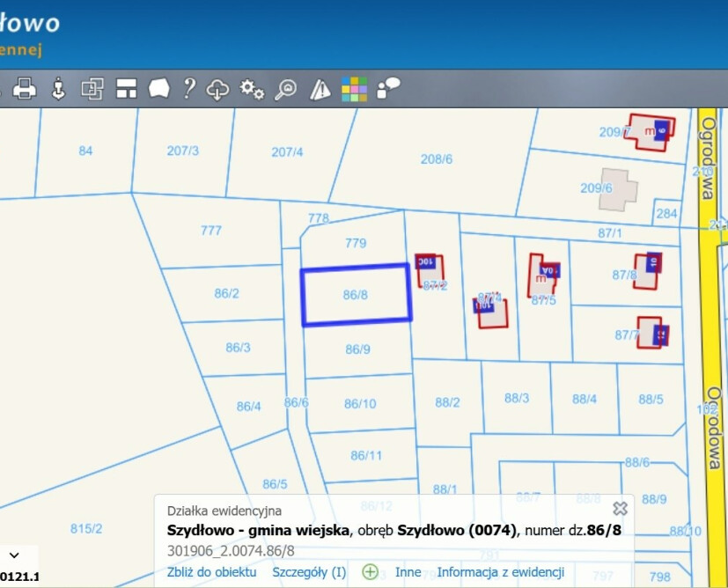This screenshot has width=728, height=588.
Task: Open the gears settings icon
Action: (252, 89)
